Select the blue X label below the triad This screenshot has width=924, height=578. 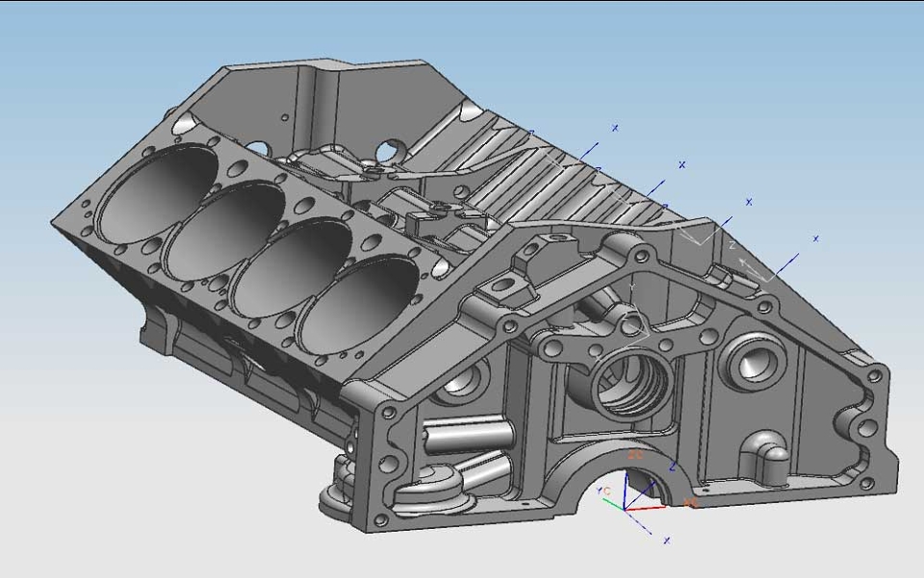coord(666,540)
